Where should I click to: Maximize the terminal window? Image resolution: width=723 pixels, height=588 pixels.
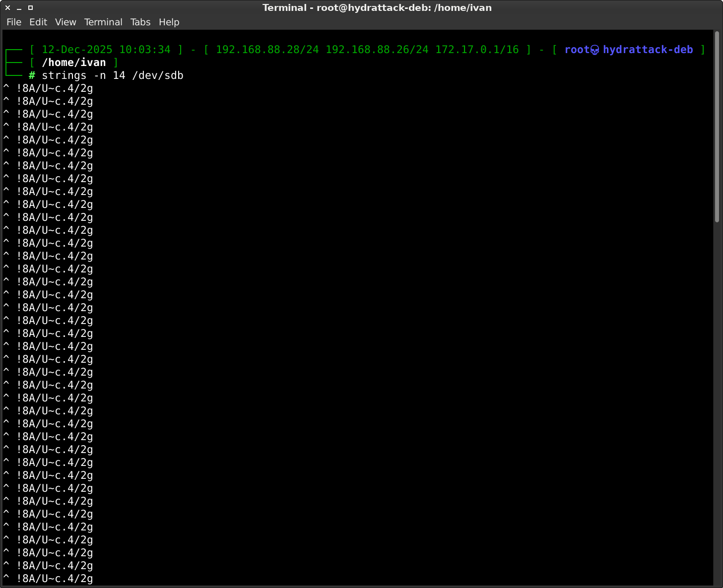30,7
